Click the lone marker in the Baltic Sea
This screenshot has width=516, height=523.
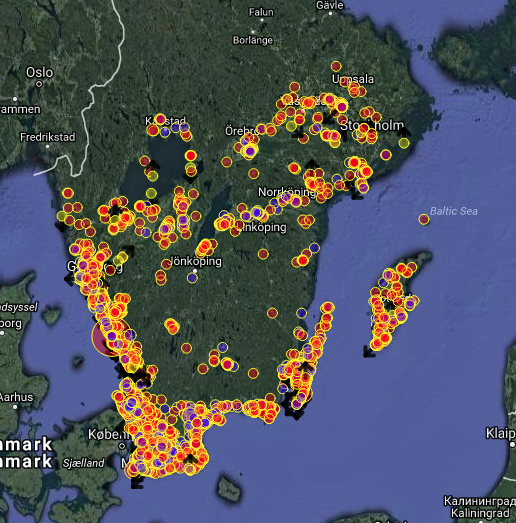[424, 219]
